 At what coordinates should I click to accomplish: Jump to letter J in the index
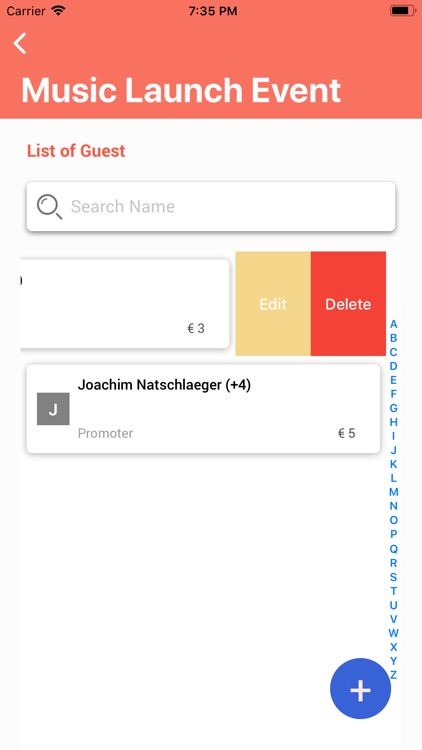(x=393, y=450)
